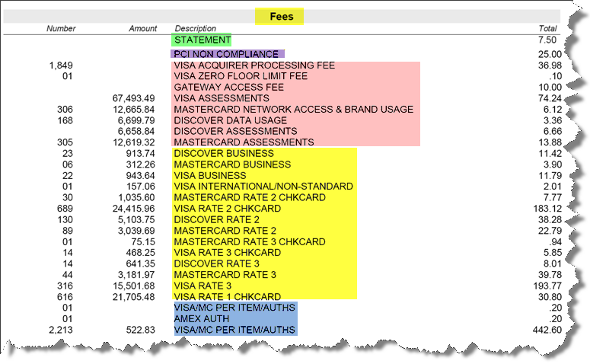
Task: Click the 522.83 amount
Action: tap(140, 330)
